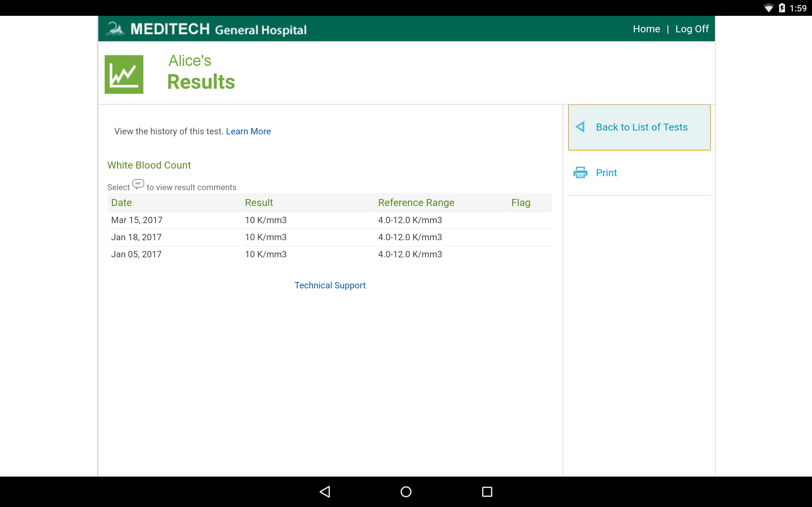
Task: Tap the Android back navigation button
Action: click(325, 491)
